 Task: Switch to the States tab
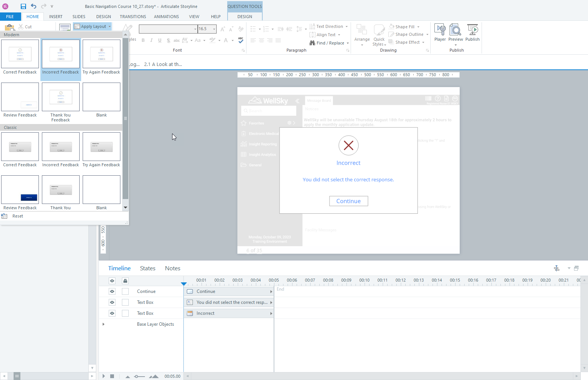coord(147,268)
